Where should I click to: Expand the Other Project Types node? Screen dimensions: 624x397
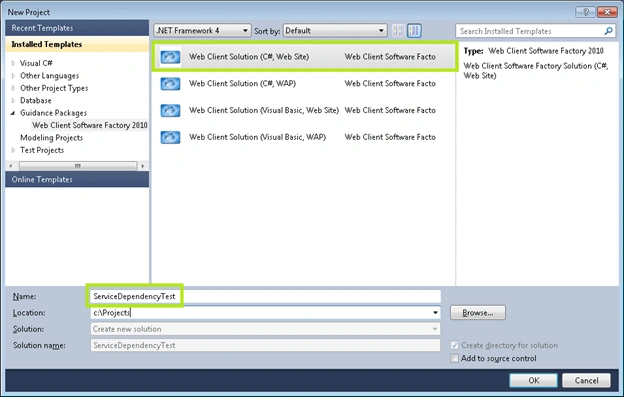[14, 88]
